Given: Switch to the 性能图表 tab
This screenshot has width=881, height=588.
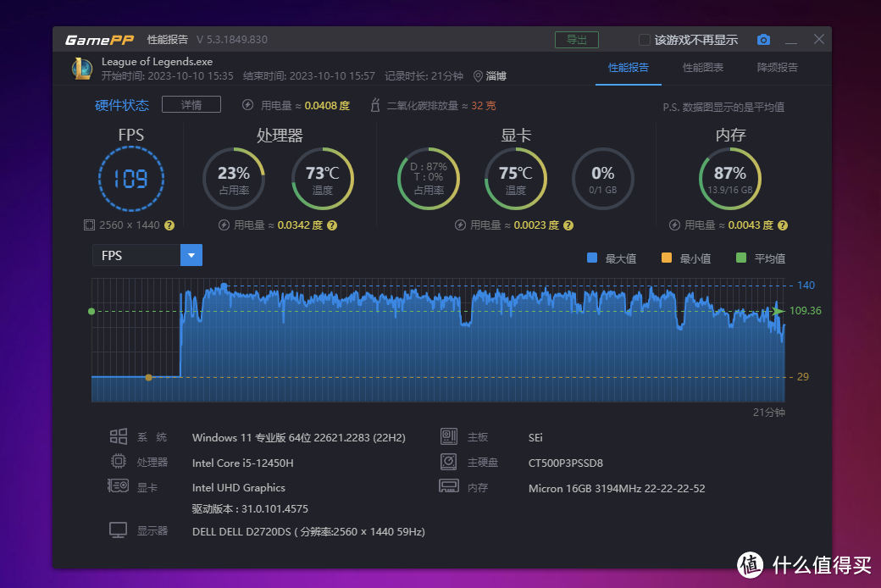Looking at the screenshot, I should pos(703,68).
